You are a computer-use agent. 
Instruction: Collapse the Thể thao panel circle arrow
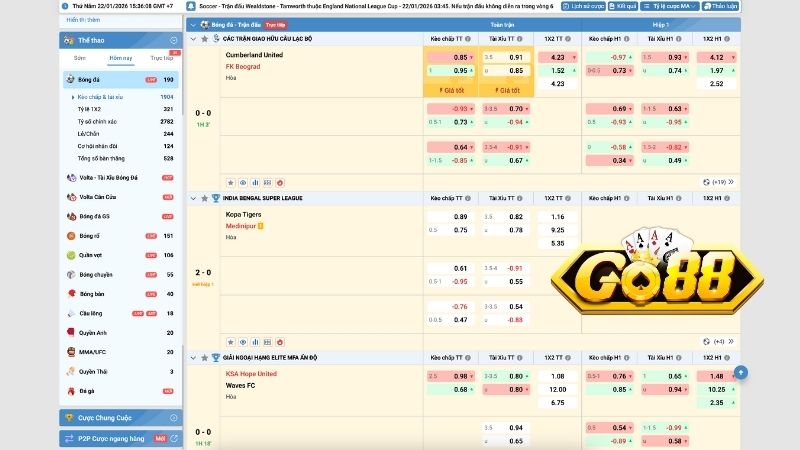point(173,40)
